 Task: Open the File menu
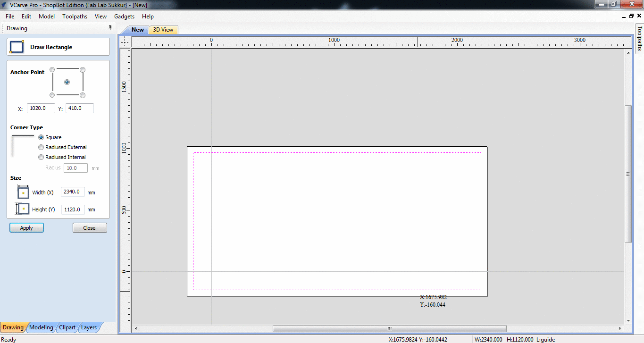[x=10, y=16]
